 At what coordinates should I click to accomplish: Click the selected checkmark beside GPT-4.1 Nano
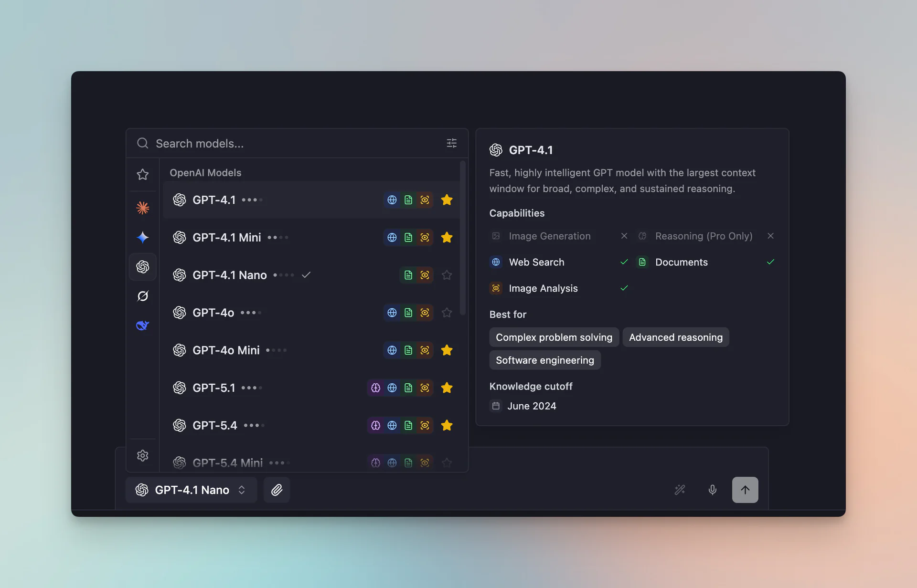(306, 275)
